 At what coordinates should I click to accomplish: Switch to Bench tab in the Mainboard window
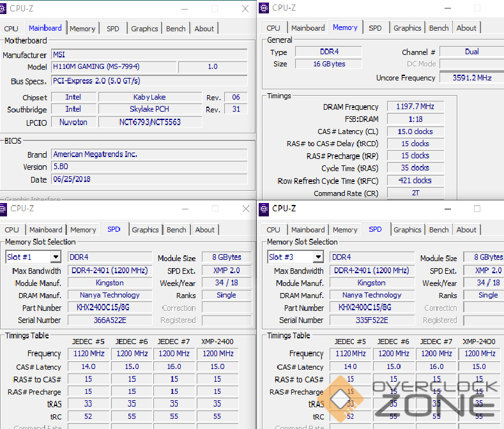(x=176, y=29)
